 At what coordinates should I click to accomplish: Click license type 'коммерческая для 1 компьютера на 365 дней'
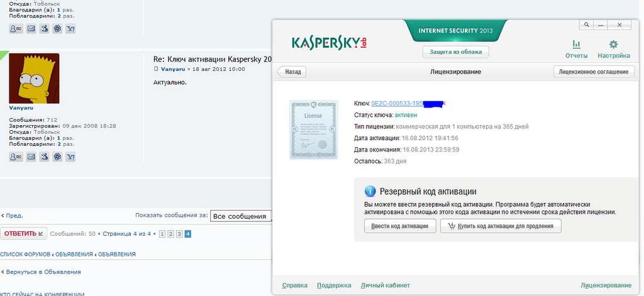point(462,127)
